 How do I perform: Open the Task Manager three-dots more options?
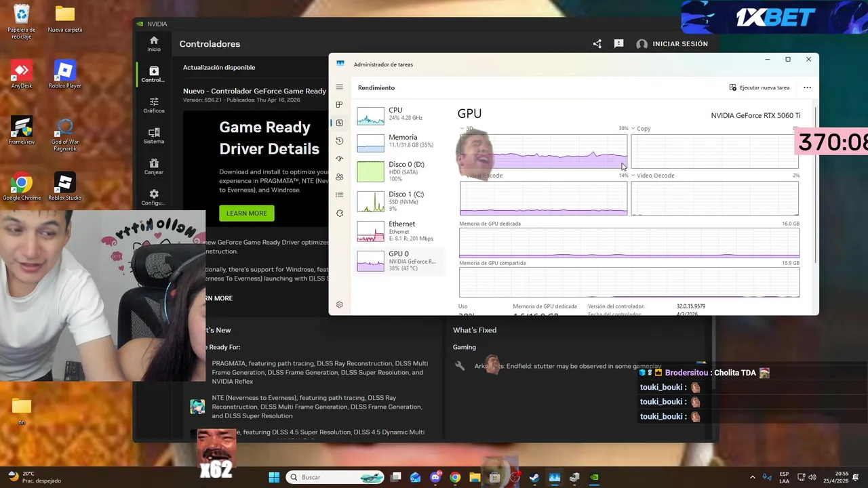tap(807, 87)
